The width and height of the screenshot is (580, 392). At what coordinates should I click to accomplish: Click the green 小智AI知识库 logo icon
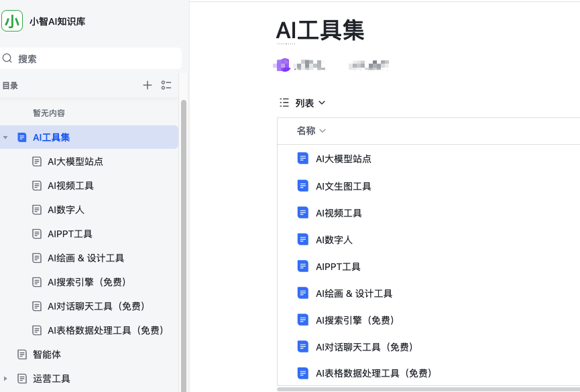tap(12, 21)
